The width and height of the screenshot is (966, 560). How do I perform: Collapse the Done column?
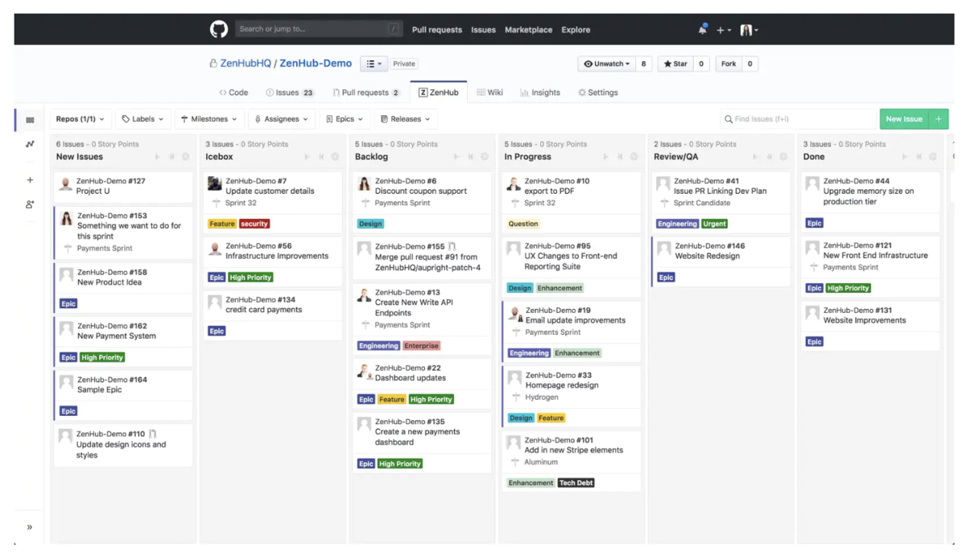tap(919, 157)
